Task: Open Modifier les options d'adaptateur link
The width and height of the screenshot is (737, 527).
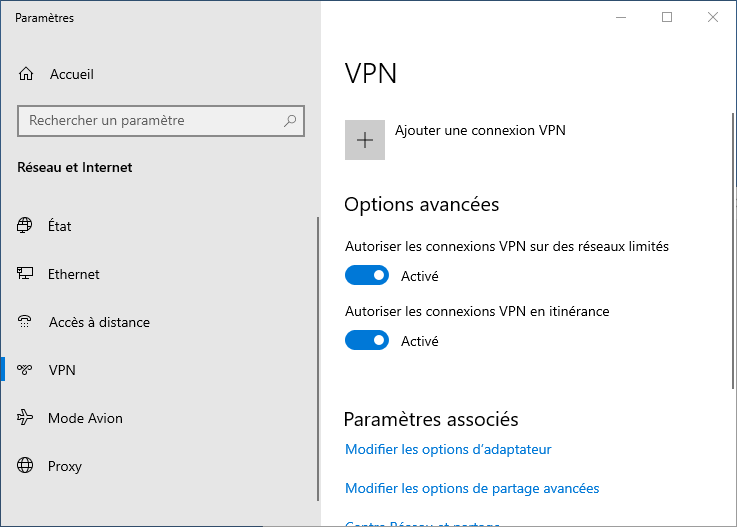Action: coord(448,450)
